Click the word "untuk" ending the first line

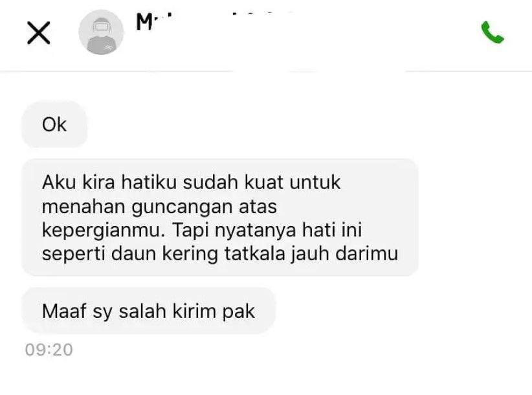coord(315,182)
